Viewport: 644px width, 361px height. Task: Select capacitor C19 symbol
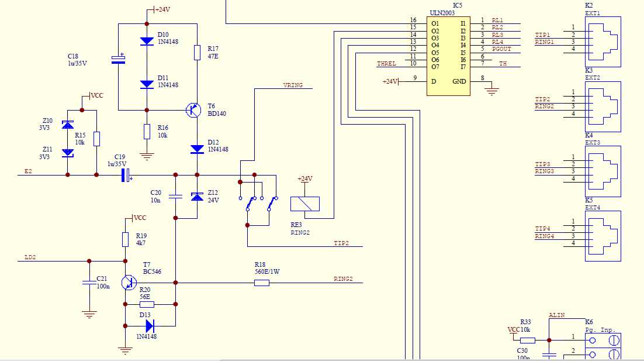(126, 175)
